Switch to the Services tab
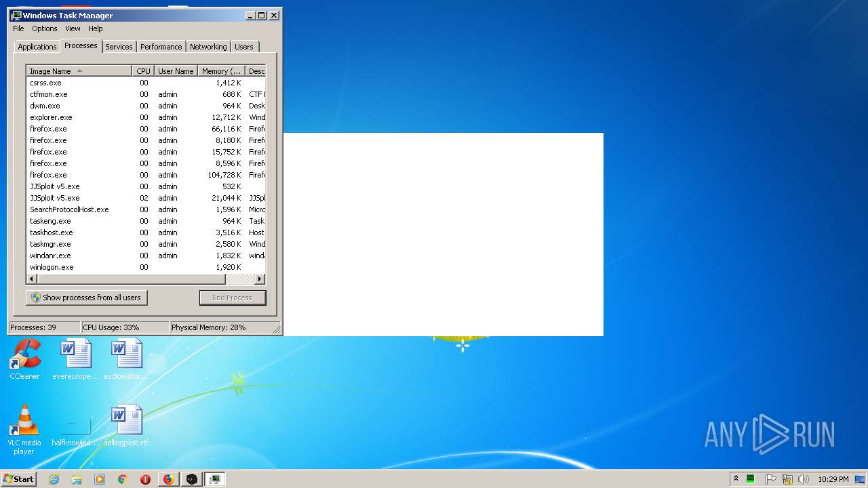 [119, 47]
